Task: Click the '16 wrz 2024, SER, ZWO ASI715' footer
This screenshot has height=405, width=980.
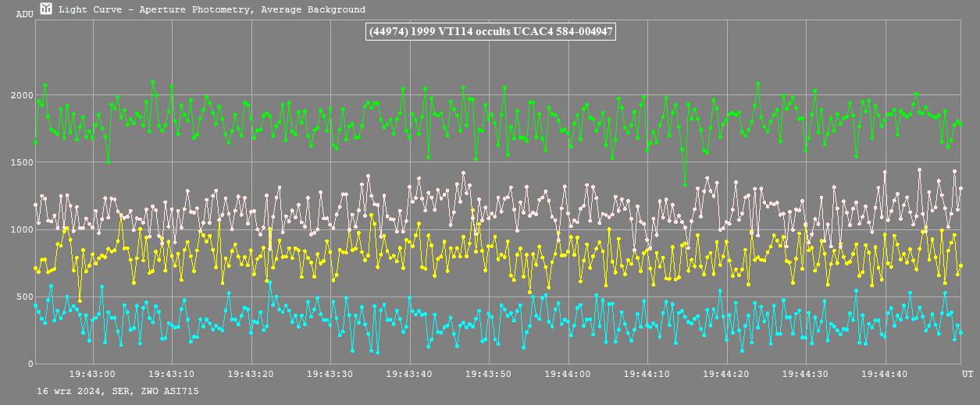Action: (x=117, y=390)
